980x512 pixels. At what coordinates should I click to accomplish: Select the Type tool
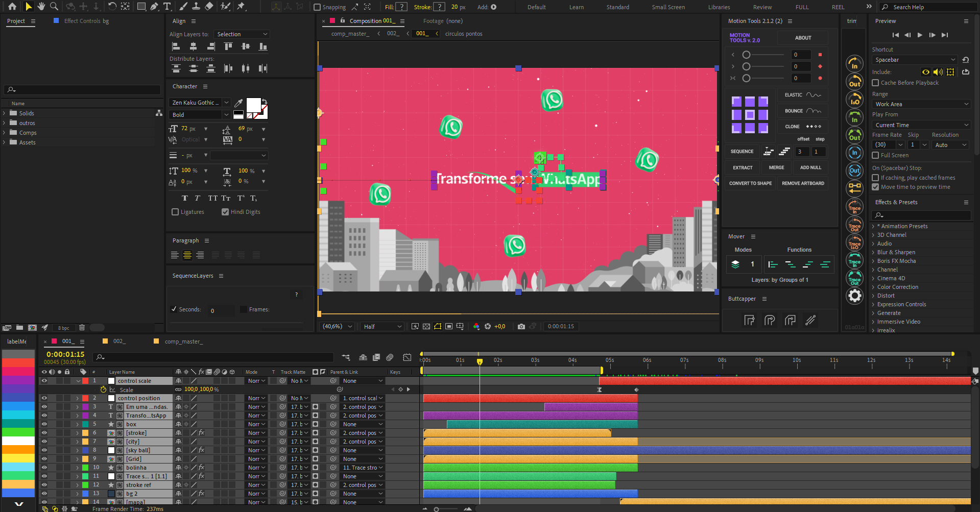167,7
